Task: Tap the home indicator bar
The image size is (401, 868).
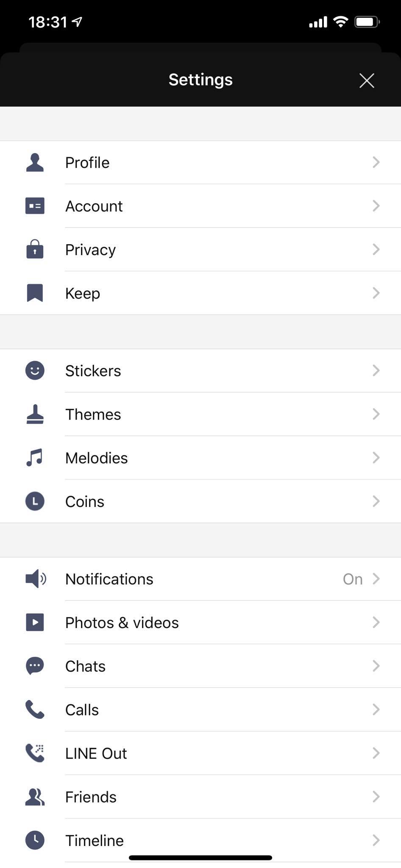Action: pos(200,858)
